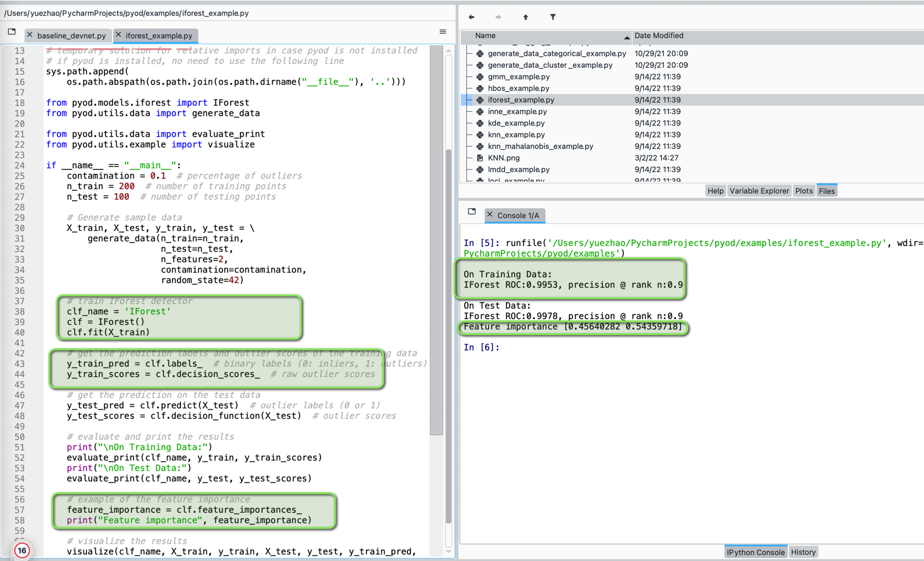Select knn_mahalanobis_example.py in the file list
The image size is (924, 561).
[x=540, y=146]
